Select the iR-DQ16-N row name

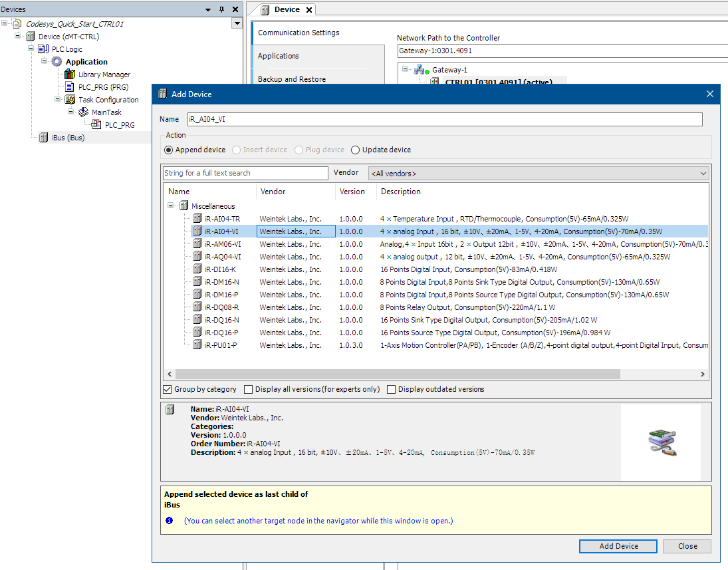222,320
